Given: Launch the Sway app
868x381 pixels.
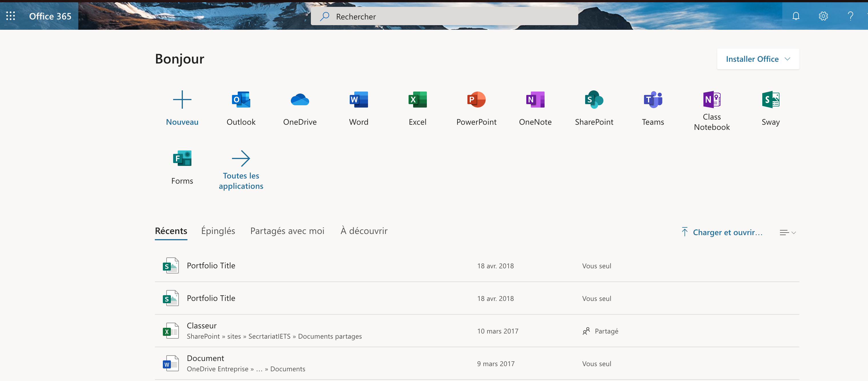Looking at the screenshot, I should (x=771, y=108).
